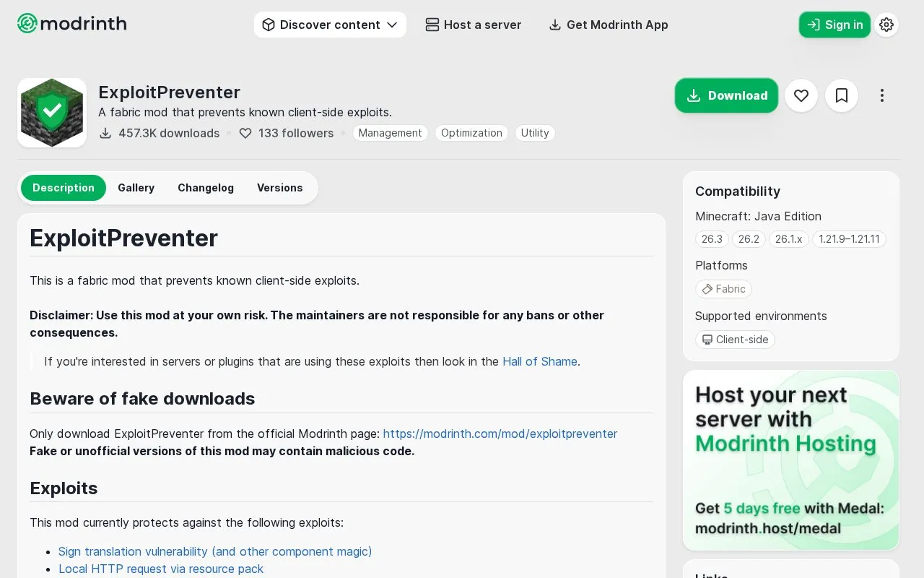Click the Management category tag
The width and height of the screenshot is (924, 578).
click(391, 133)
